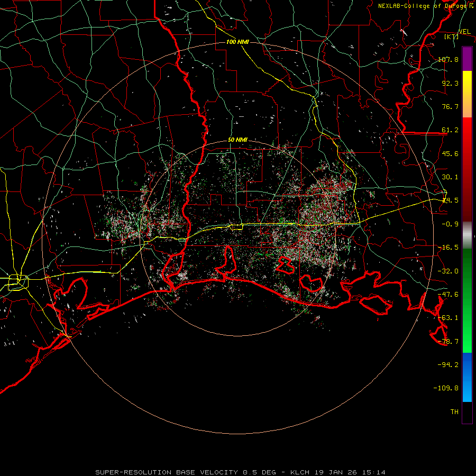Select the -0.9 velocity scale value

click(x=450, y=224)
